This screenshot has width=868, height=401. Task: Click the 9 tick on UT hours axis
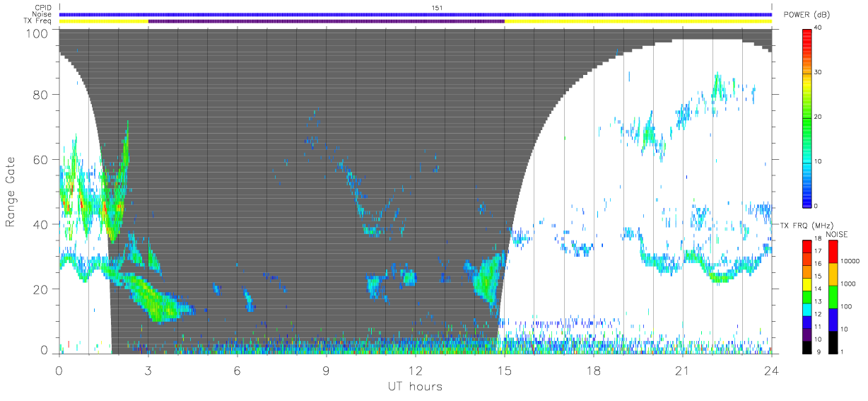[x=327, y=370]
